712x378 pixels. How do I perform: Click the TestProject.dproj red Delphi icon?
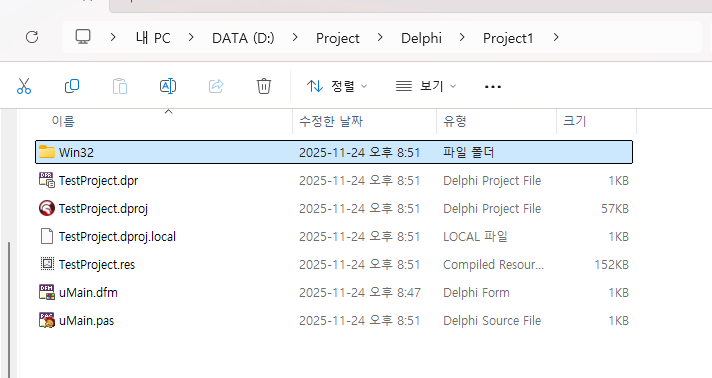(x=47, y=208)
